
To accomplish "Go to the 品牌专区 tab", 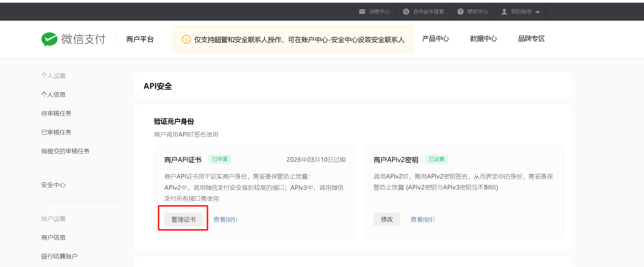I will [x=532, y=39].
